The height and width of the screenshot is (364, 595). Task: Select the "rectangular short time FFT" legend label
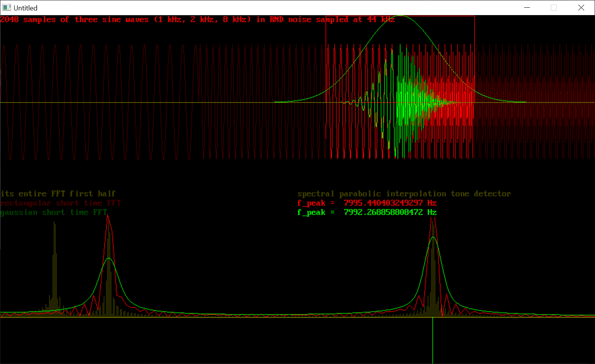point(61,203)
